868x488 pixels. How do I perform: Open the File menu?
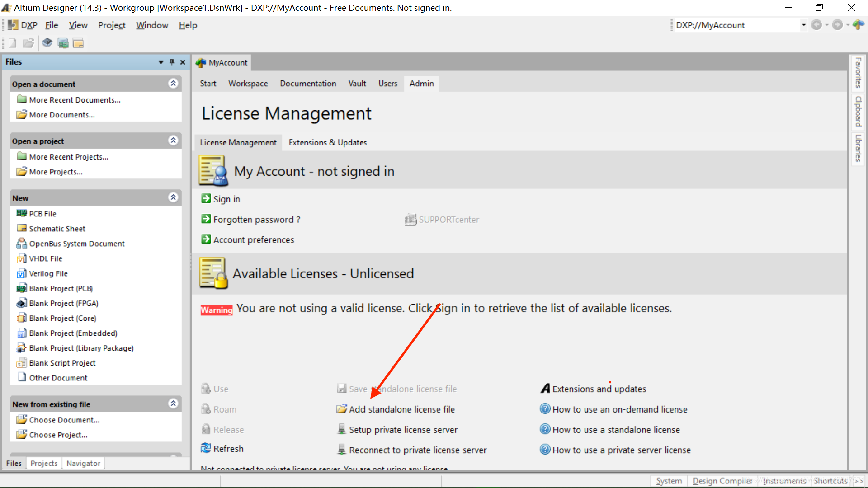52,25
